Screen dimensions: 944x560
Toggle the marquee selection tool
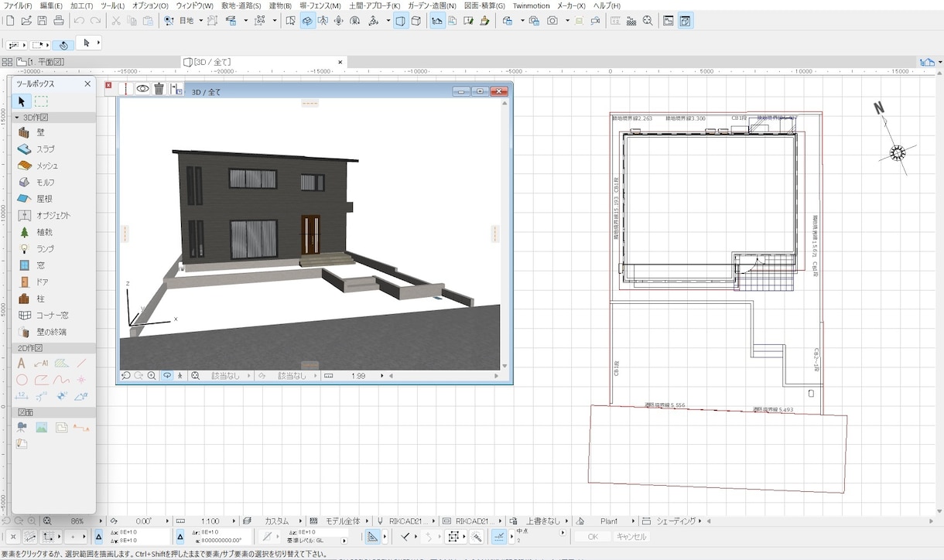coord(41,101)
